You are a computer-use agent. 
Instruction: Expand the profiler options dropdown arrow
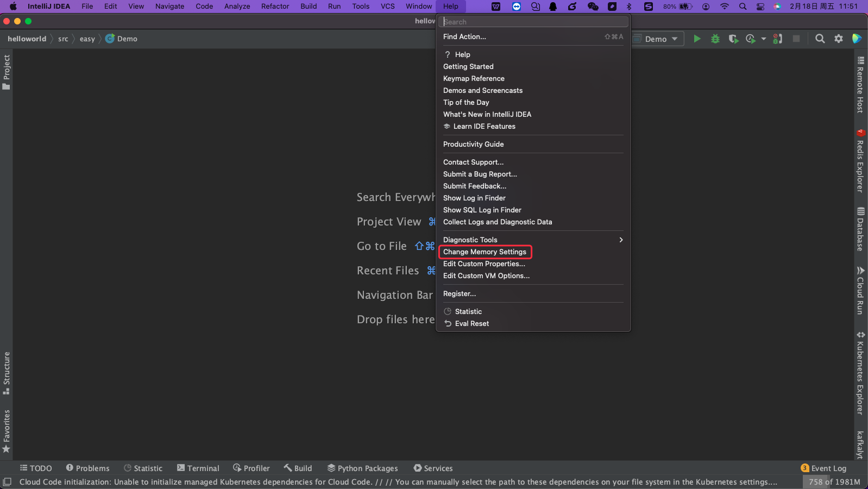[x=764, y=39]
